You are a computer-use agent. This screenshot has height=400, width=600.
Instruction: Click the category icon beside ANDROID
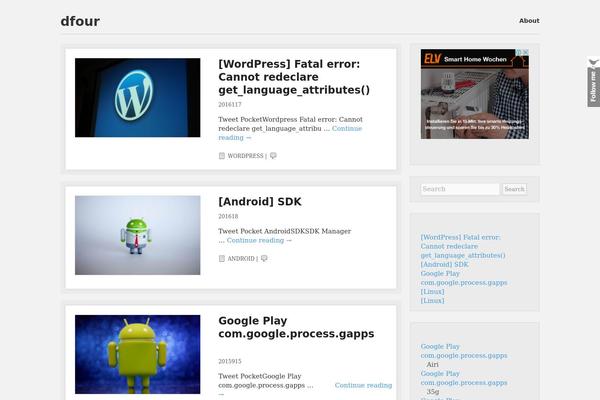[x=222, y=259]
